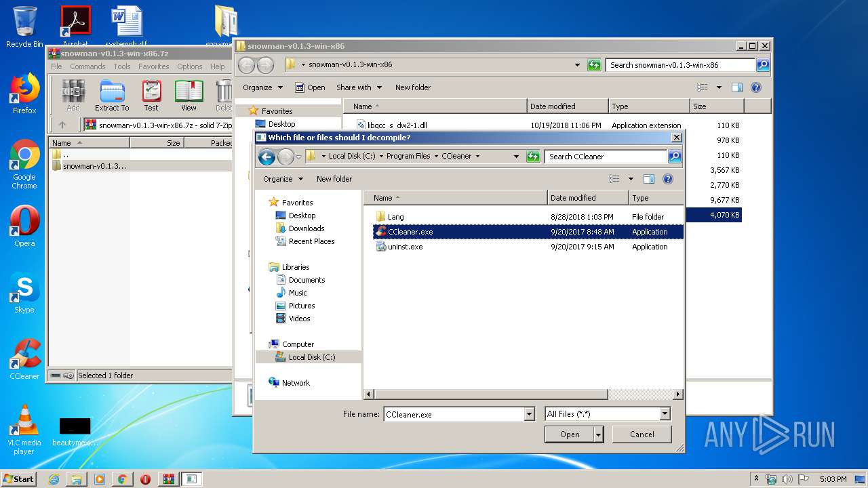The width and height of the screenshot is (868, 488).
Task: Launch the CCleaner desktop shortcut
Action: tap(24, 359)
